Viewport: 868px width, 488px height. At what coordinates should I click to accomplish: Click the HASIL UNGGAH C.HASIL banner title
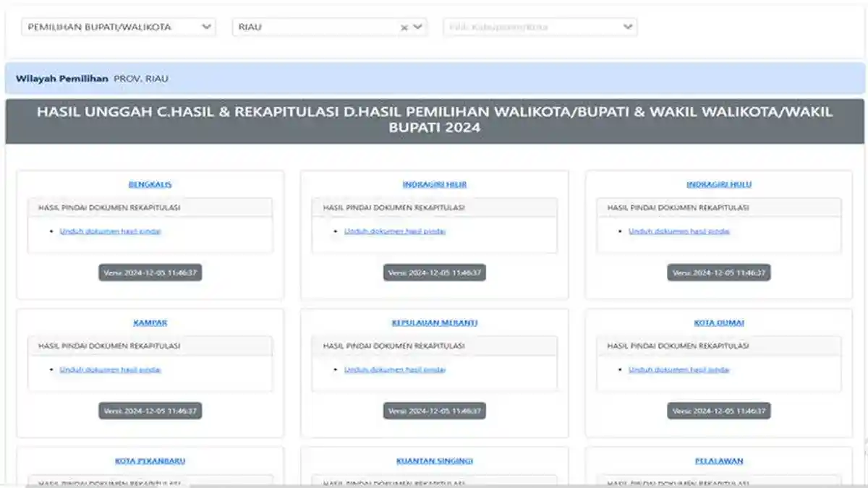435,120
